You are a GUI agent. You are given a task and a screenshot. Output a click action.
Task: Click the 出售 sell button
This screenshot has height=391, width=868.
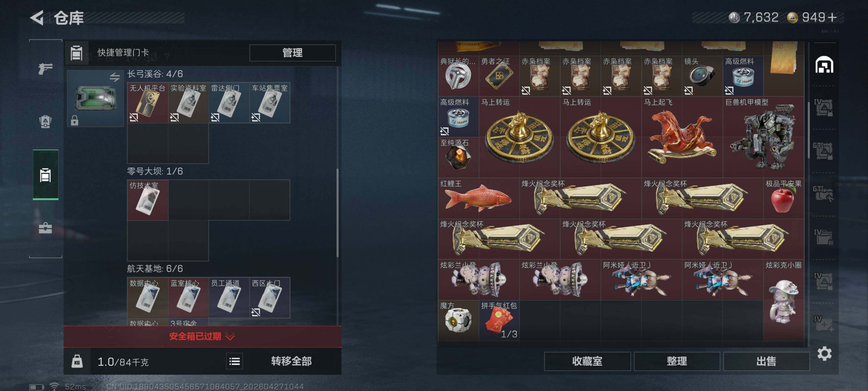pyautogui.click(x=766, y=361)
